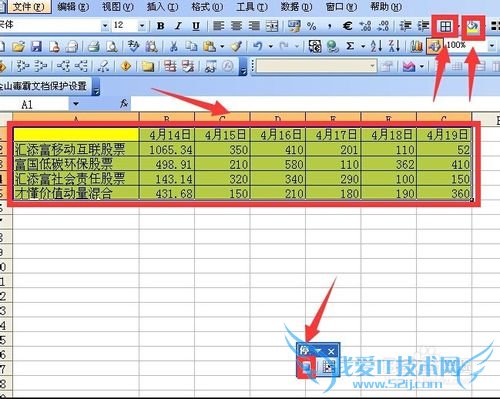Apply percent style to the selection
Screen dimensions: 500x399
[x=312, y=26]
